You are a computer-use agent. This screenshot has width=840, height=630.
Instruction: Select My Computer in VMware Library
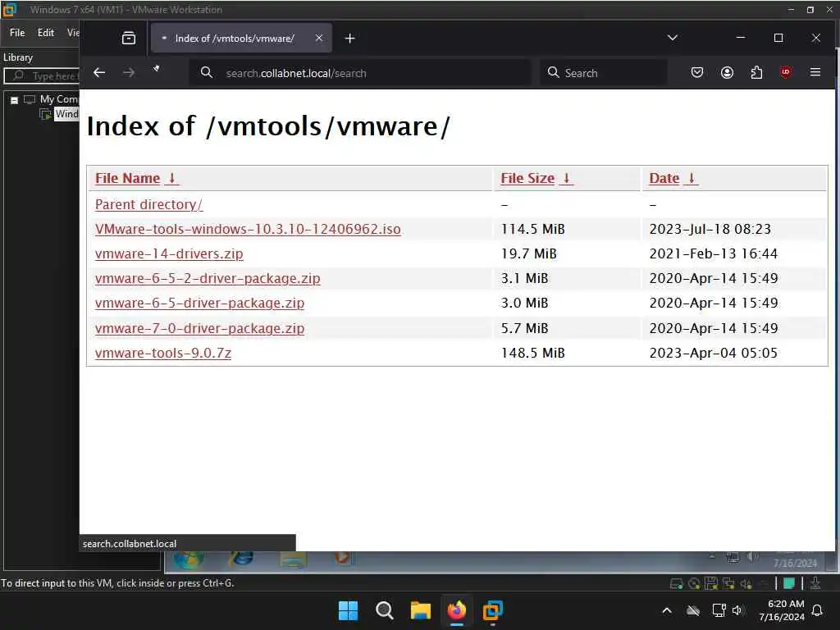[59, 99]
